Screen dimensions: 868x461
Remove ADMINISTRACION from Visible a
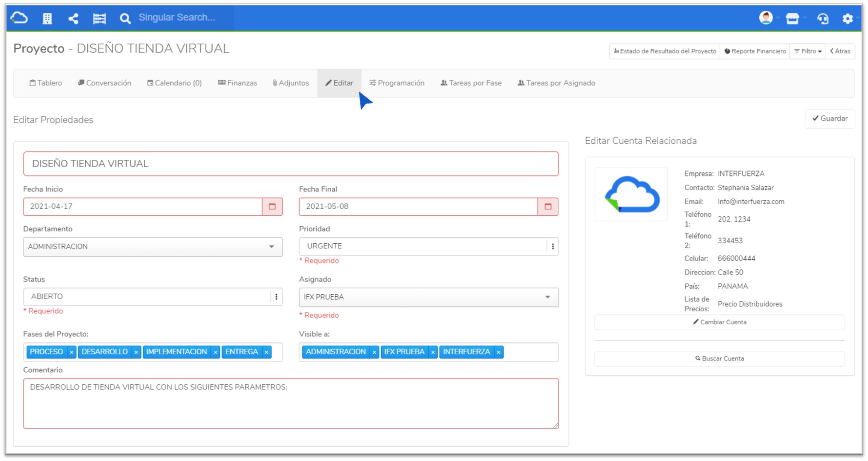tap(374, 352)
